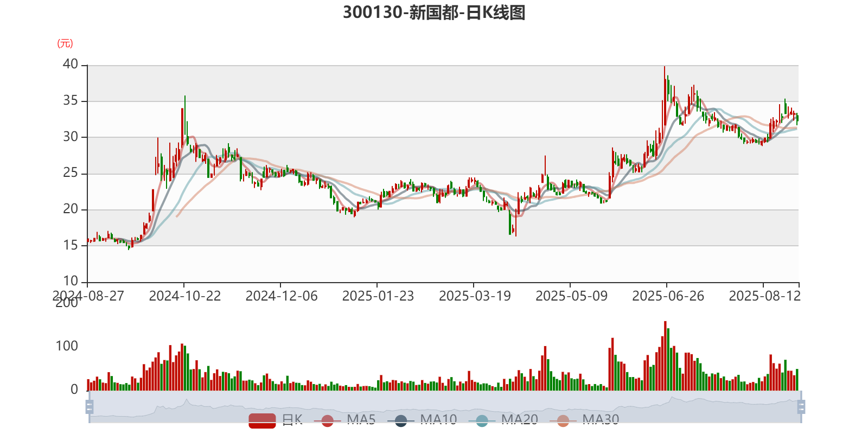The image size is (868, 434).
Task: Click the 2025-08-12 date axis label
Action: pos(764,296)
